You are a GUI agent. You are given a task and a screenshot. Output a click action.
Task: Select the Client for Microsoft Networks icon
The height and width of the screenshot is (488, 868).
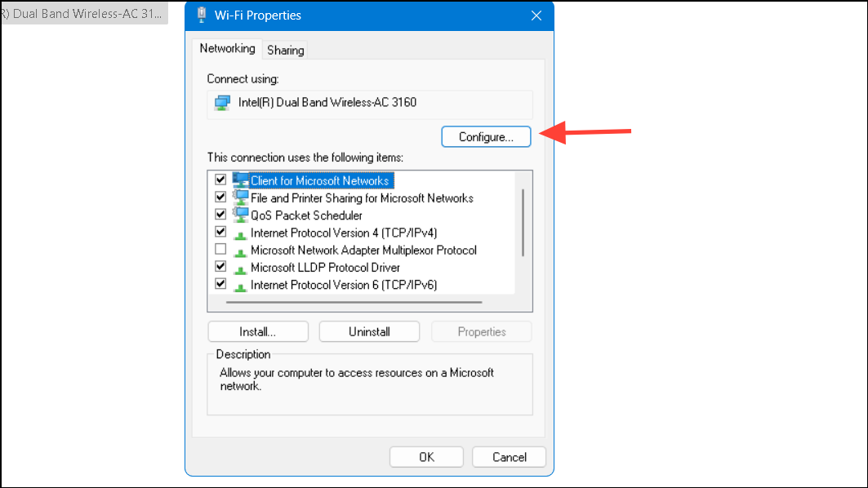240,180
